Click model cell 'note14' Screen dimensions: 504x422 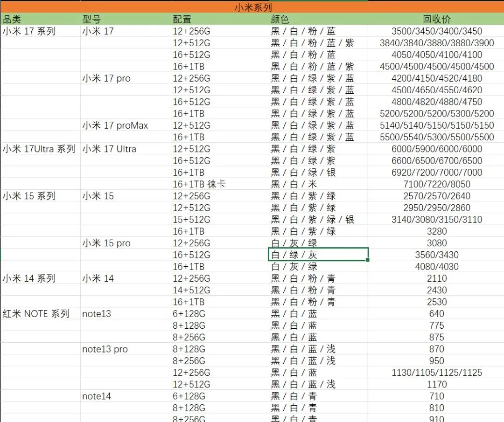[126, 396]
